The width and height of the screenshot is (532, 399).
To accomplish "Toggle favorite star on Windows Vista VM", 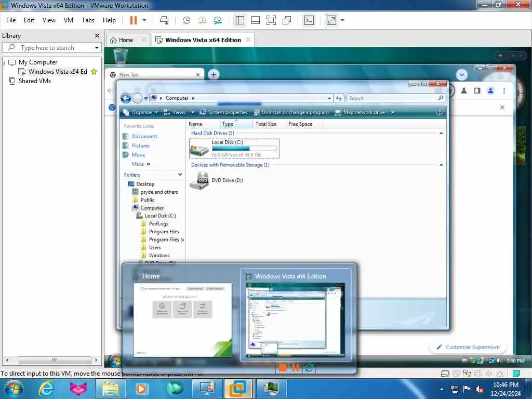I will tap(95, 72).
